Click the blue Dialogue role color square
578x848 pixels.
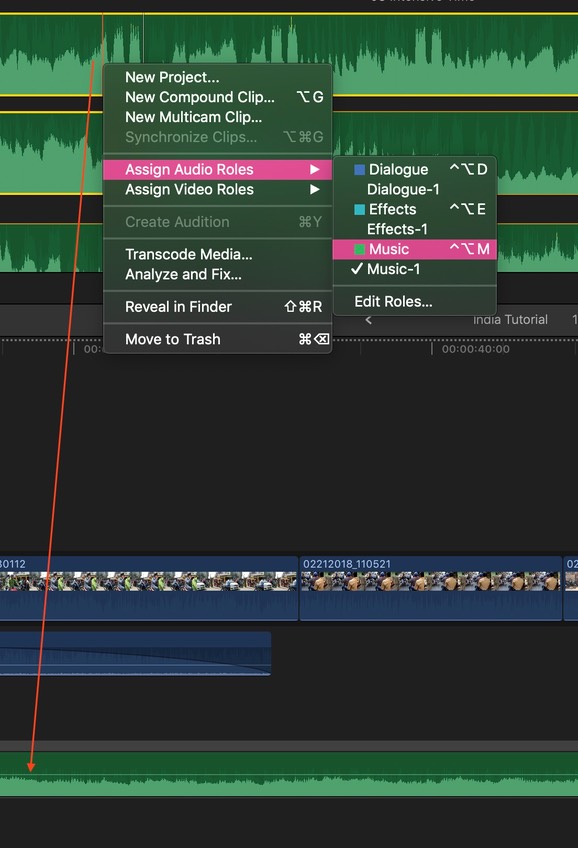359,170
